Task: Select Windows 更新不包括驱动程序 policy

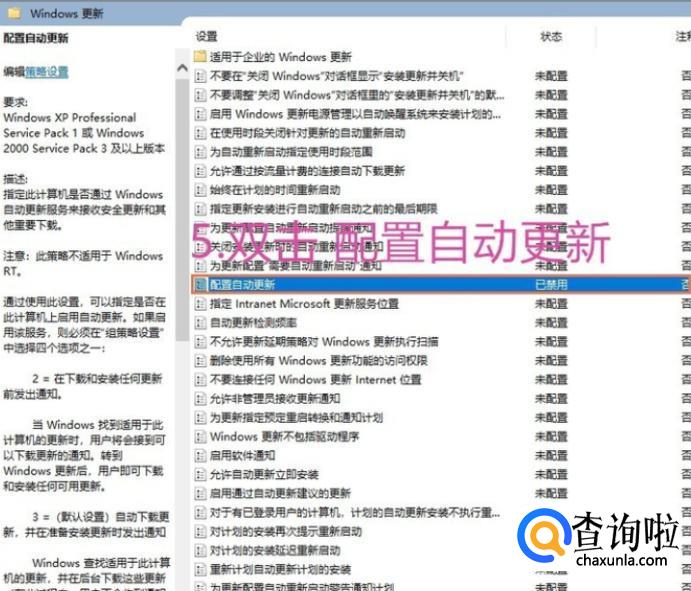Action: (284, 437)
